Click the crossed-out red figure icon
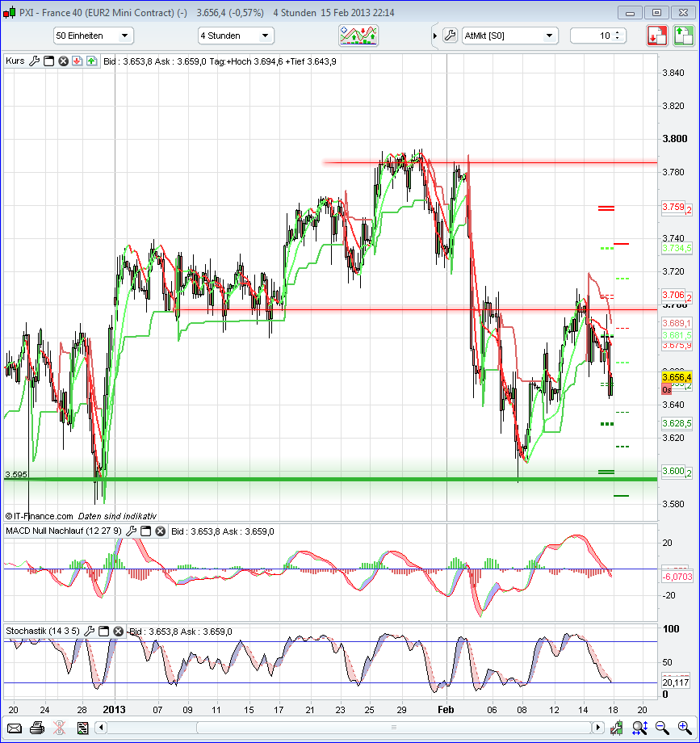700x743 pixels. point(59,728)
